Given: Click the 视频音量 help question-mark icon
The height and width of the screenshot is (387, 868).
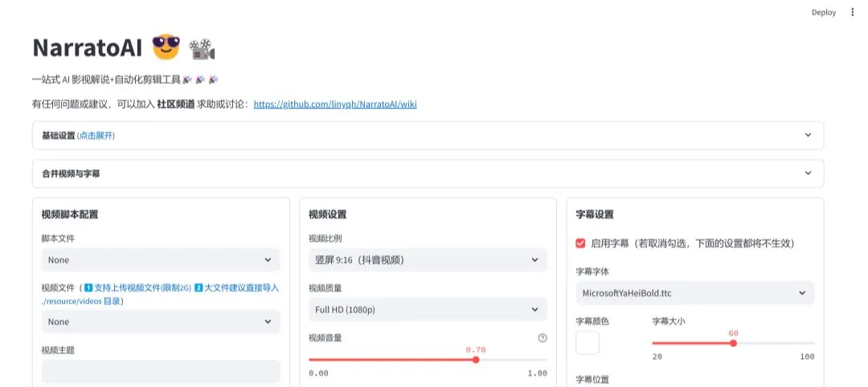Looking at the screenshot, I should coord(542,338).
